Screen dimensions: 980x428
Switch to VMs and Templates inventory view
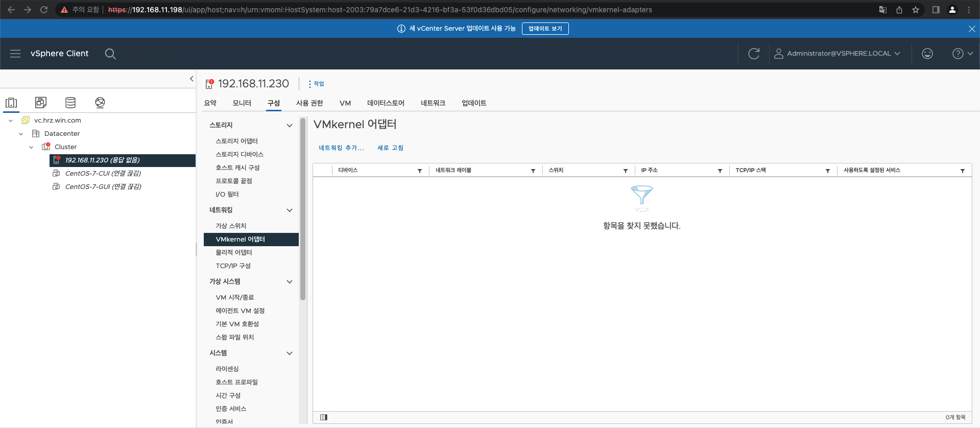pyautogui.click(x=41, y=103)
